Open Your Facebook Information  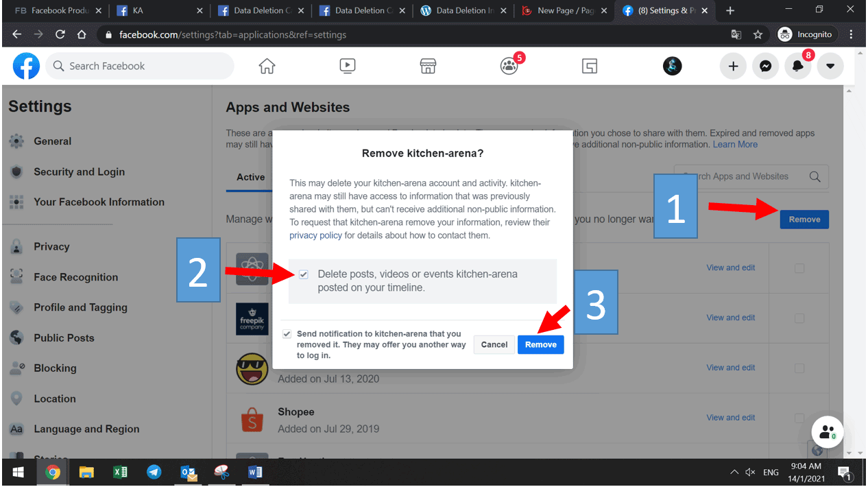[99, 202]
